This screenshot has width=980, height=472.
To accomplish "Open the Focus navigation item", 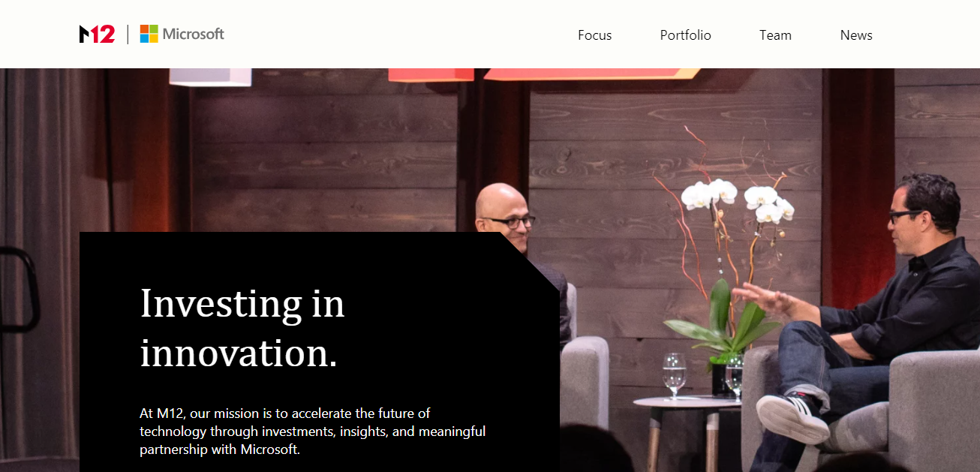I will (x=594, y=35).
